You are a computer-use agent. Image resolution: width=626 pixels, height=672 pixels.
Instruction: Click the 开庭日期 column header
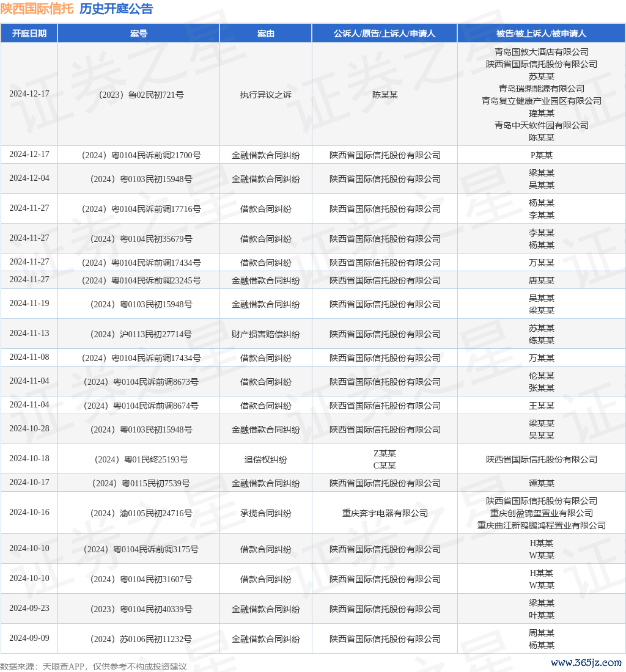coord(29,34)
